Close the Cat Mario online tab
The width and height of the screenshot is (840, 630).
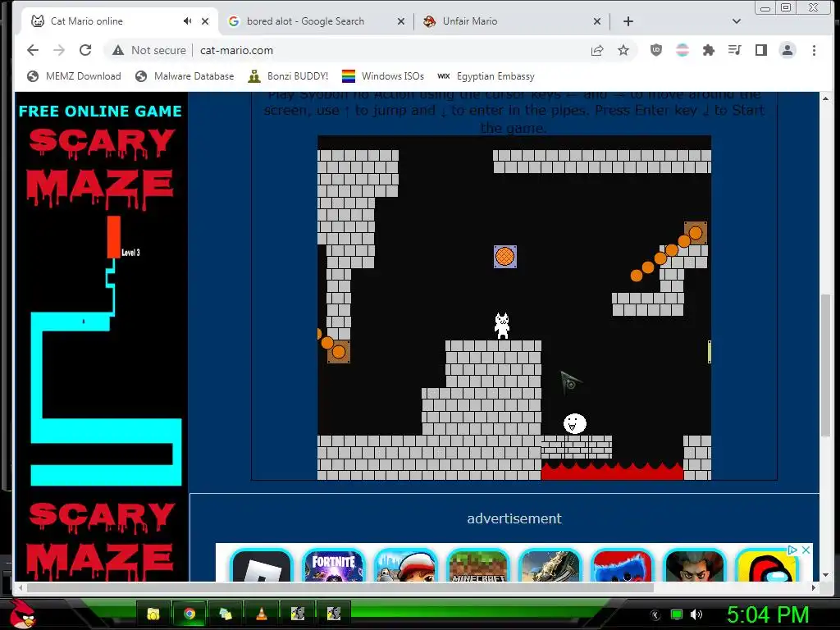[205, 21]
